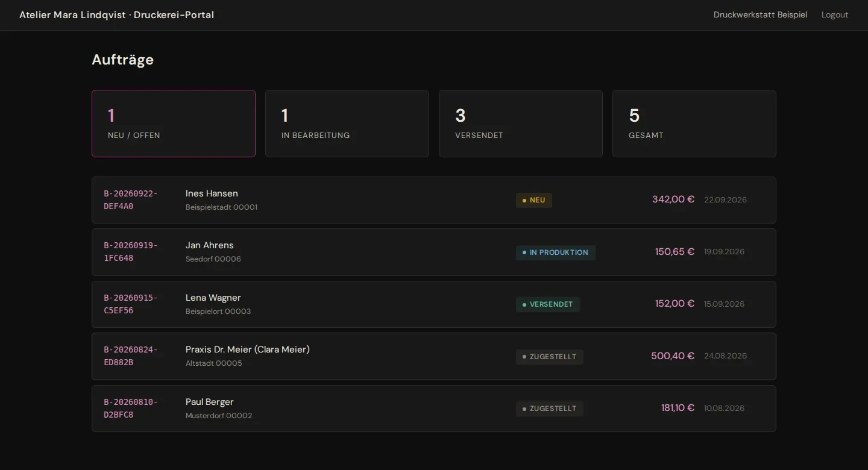The height and width of the screenshot is (470, 868).
Task: Click the IN PRODUKTION status badge
Action: pyautogui.click(x=556, y=252)
